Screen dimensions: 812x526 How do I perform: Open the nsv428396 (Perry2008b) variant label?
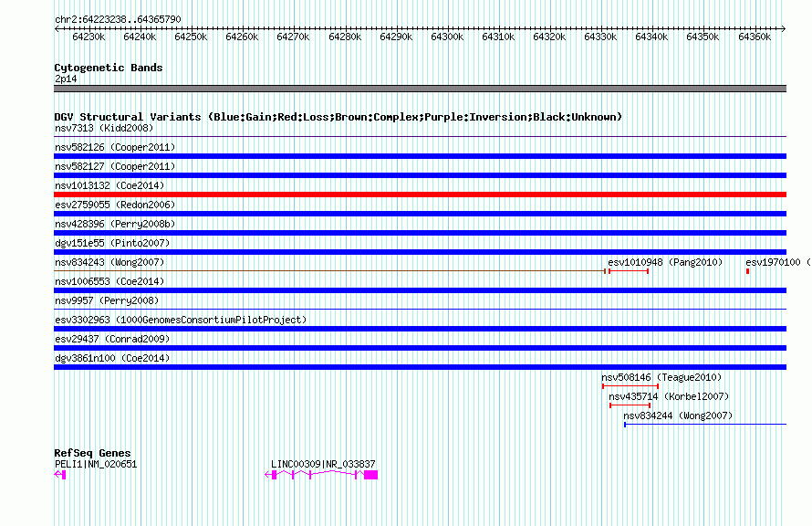click(x=115, y=224)
